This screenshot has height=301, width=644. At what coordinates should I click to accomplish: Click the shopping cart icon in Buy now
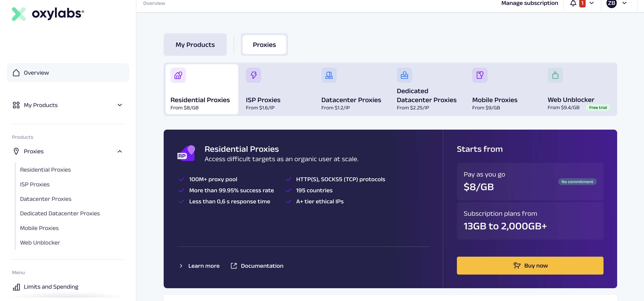517,265
